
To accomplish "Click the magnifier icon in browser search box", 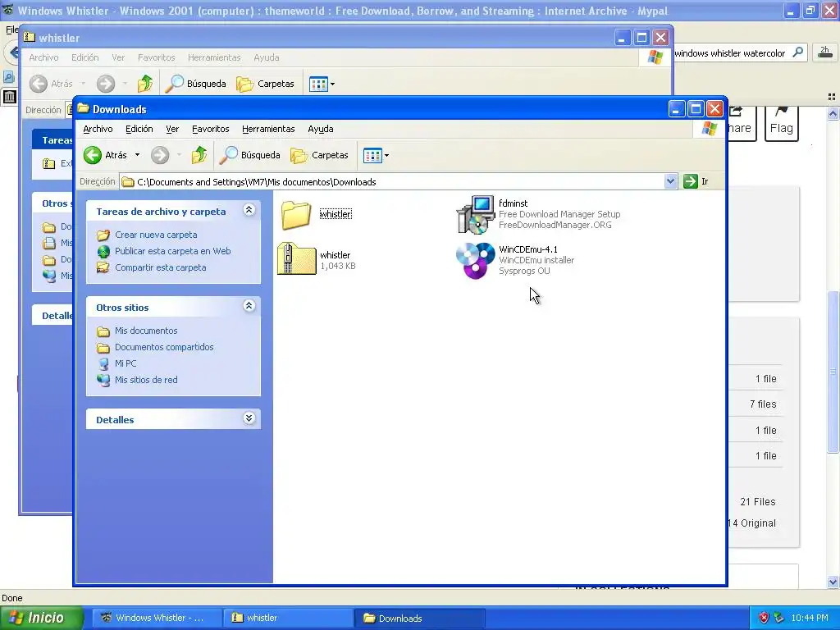I will tap(797, 52).
